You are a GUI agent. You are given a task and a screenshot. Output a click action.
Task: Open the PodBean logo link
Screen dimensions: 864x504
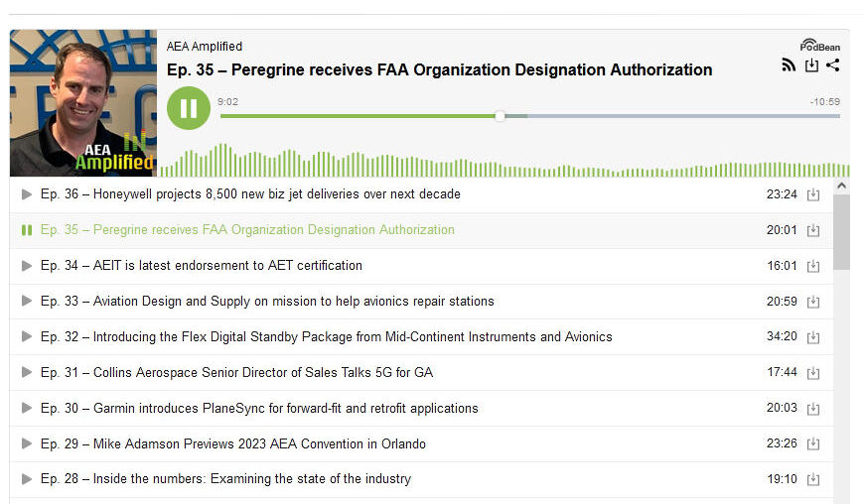820,46
